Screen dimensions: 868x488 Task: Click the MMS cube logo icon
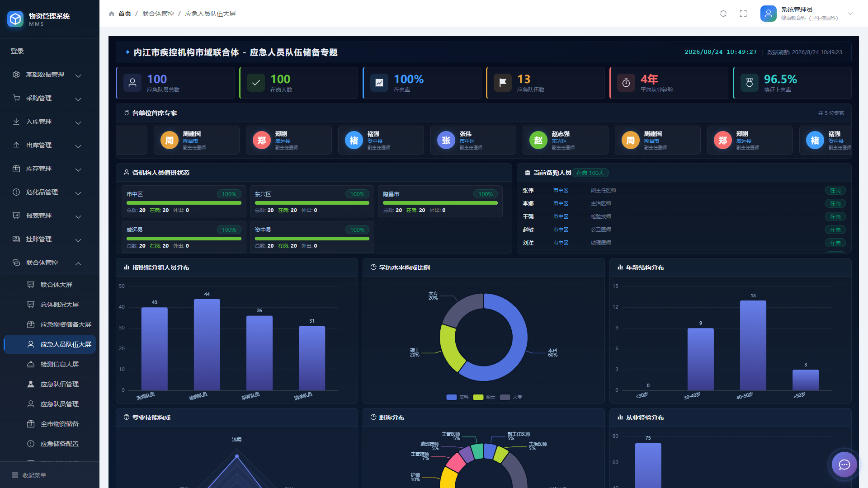[x=15, y=19]
